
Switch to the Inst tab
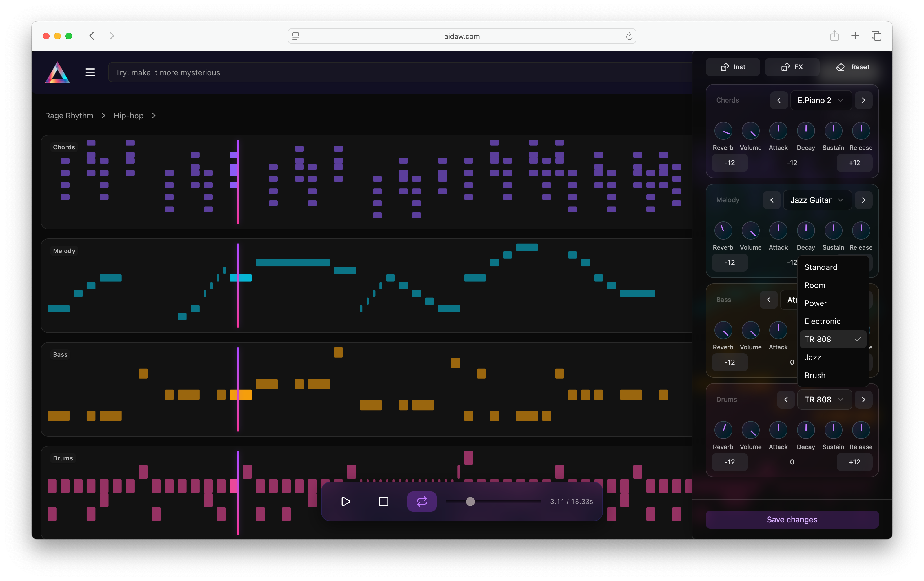click(x=732, y=67)
